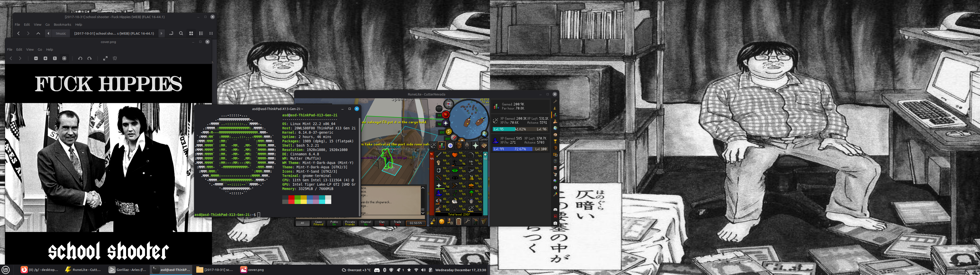This screenshot has height=275, width=980.
Task: Toggle the Trade chat filter
Action: [x=397, y=223]
